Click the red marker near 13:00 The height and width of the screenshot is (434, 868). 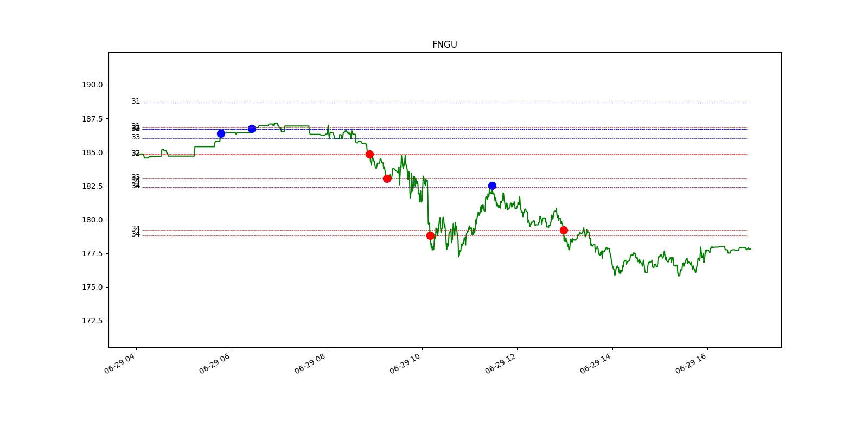(x=564, y=230)
